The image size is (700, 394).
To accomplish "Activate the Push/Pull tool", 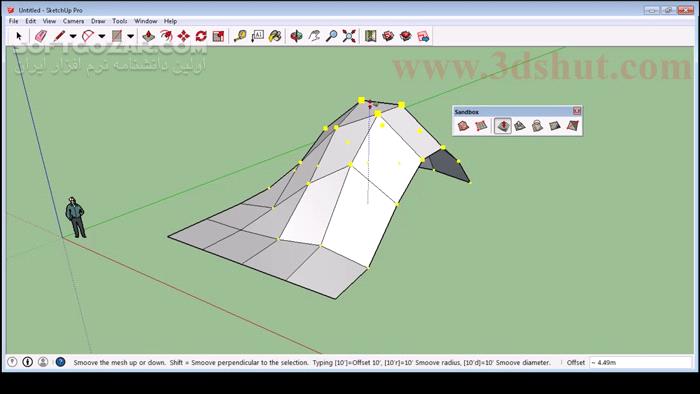I will pyautogui.click(x=149, y=36).
